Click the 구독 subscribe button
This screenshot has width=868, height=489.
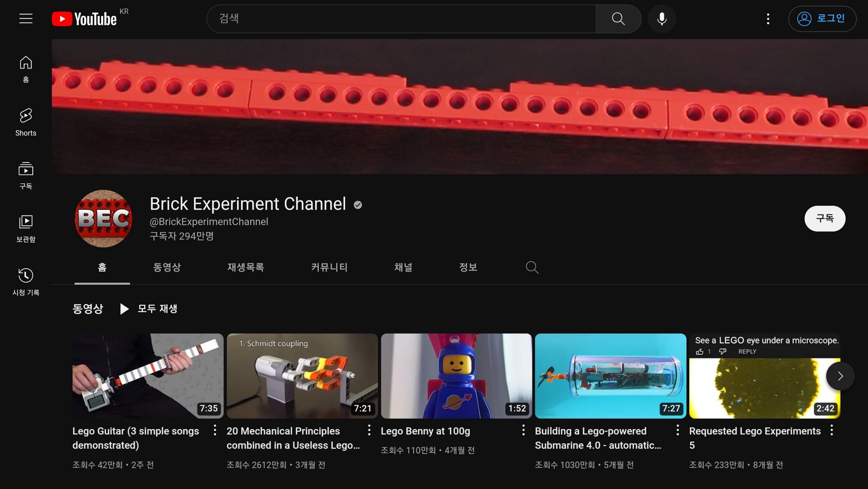pos(825,219)
